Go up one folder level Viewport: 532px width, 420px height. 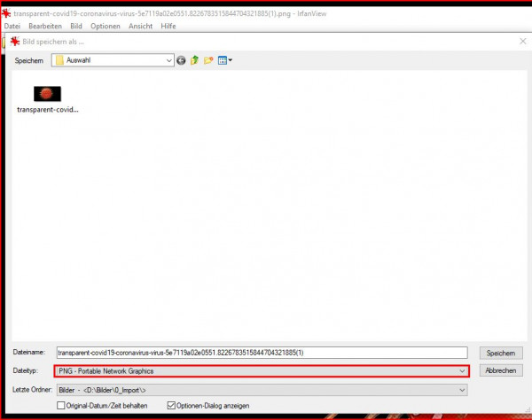(x=194, y=60)
